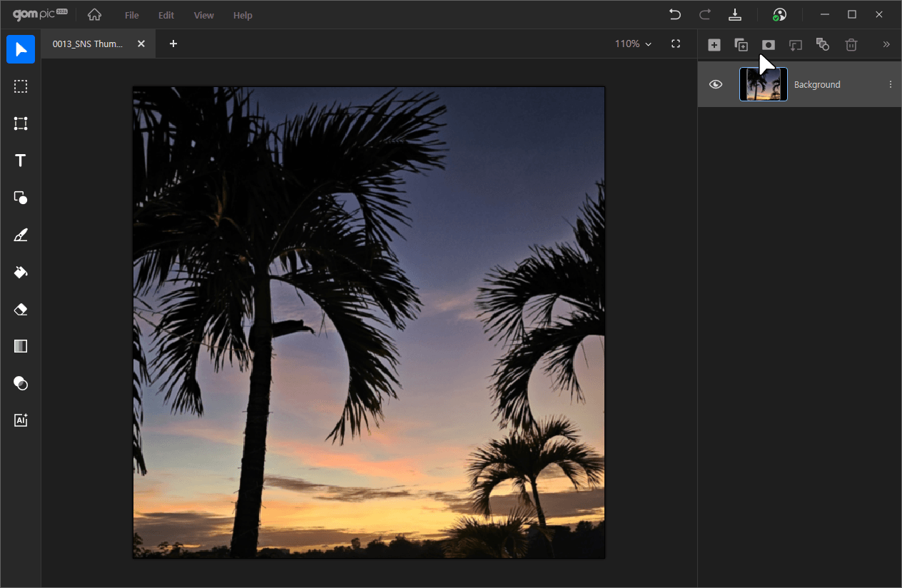Open the AI tools

(x=21, y=420)
